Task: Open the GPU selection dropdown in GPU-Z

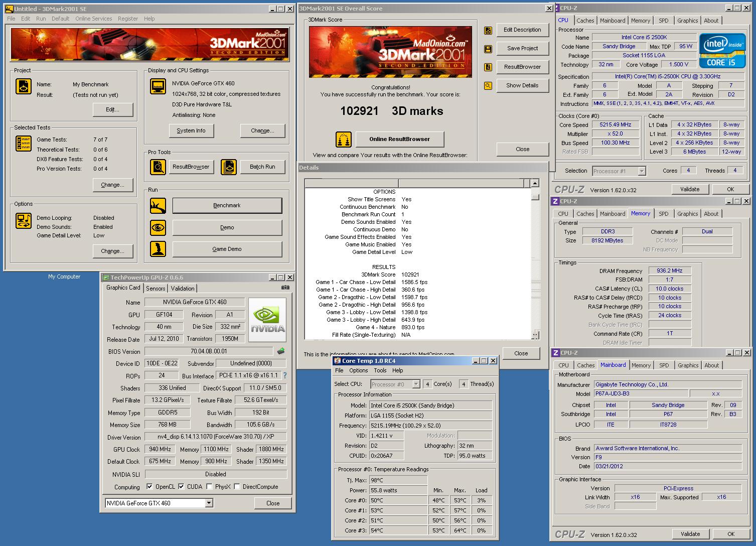Action: pyautogui.click(x=209, y=503)
